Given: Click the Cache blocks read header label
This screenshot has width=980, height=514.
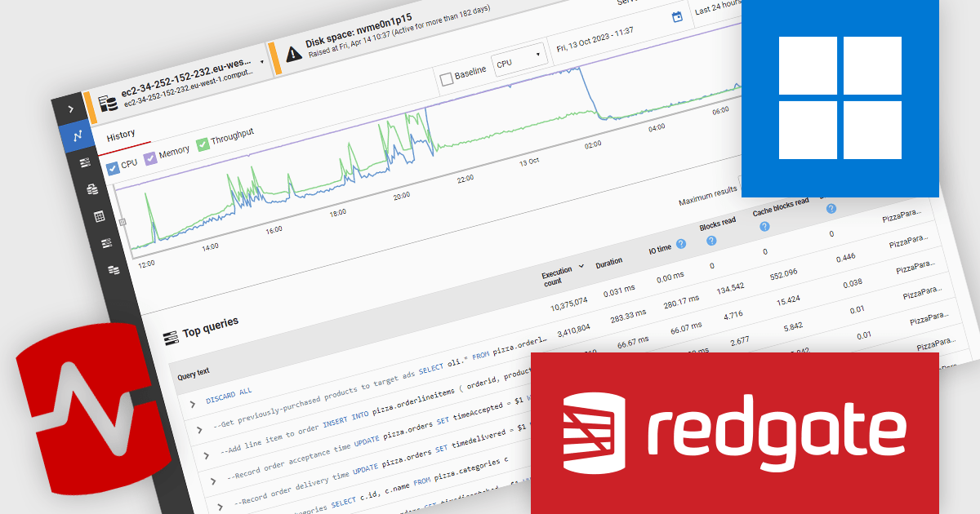Looking at the screenshot, I should [781, 207].
